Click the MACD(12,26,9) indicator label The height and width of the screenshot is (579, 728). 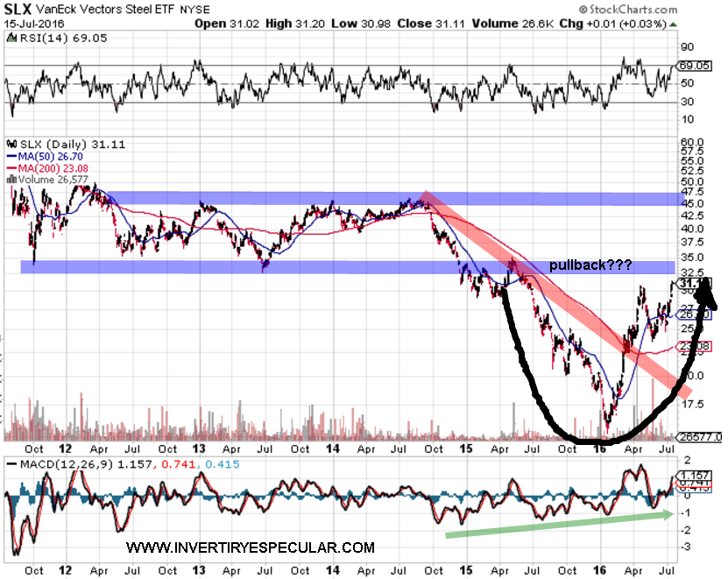click(61, 463)
